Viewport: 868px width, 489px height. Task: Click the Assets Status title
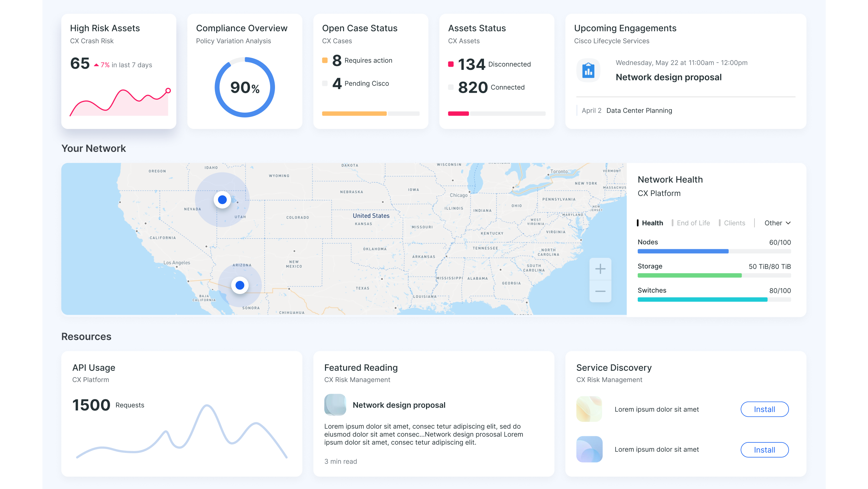point(477,28)
